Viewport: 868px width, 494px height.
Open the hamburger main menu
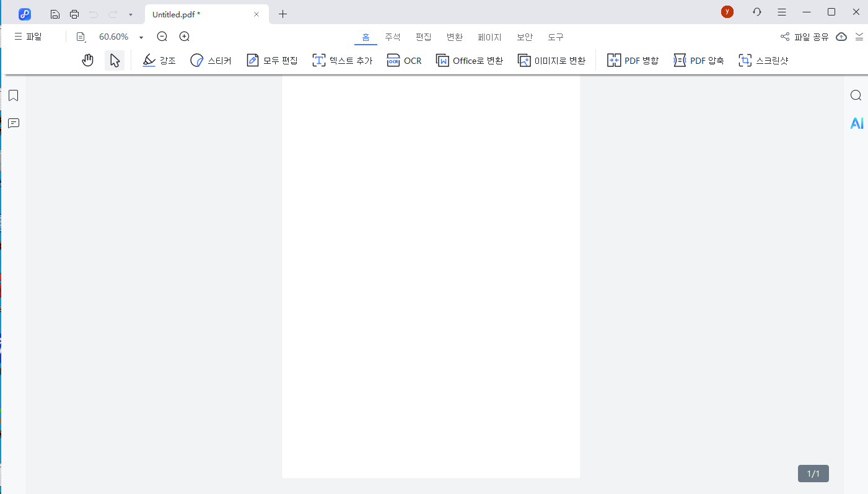[781, 12]
